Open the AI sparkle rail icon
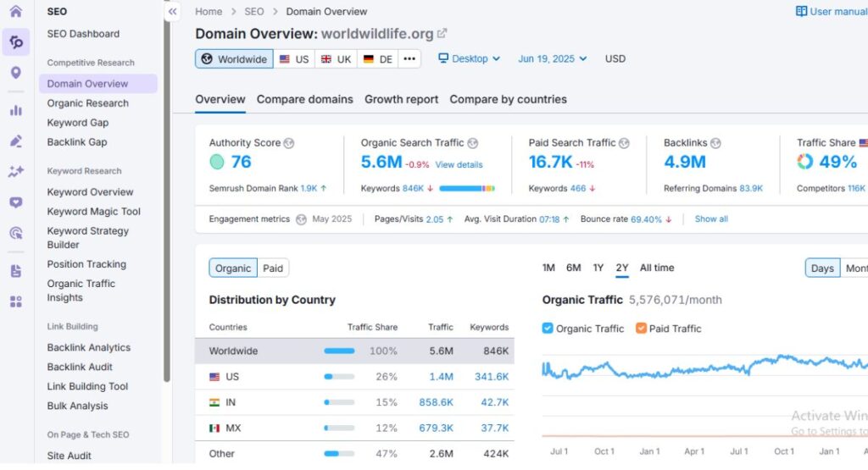 tap(16, 171)
